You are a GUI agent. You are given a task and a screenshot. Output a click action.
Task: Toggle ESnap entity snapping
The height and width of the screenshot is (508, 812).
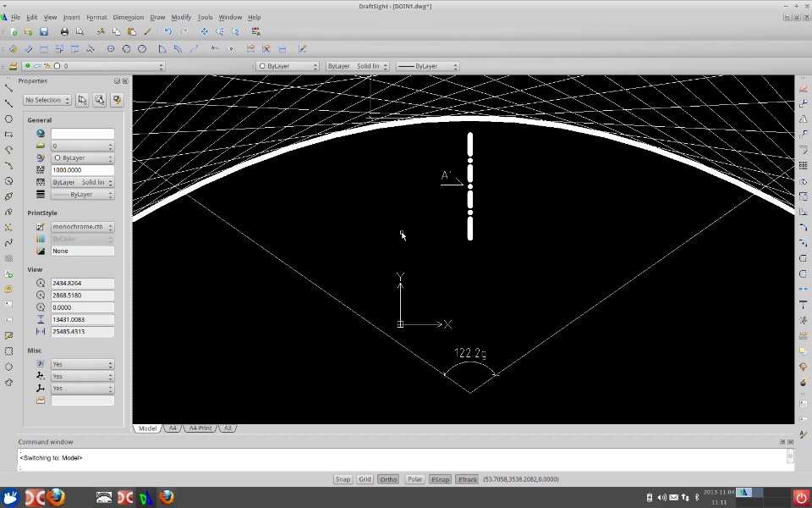[440, 479]
